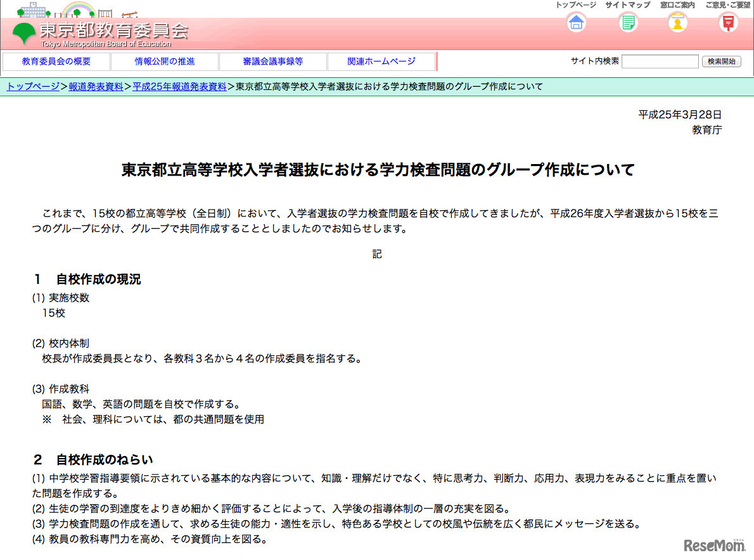Open the 平成25年報道発表資料 breadcrumb link
The height and width of the screenshot is (560, 754).
pyautogui.click(x=177, y=86)
